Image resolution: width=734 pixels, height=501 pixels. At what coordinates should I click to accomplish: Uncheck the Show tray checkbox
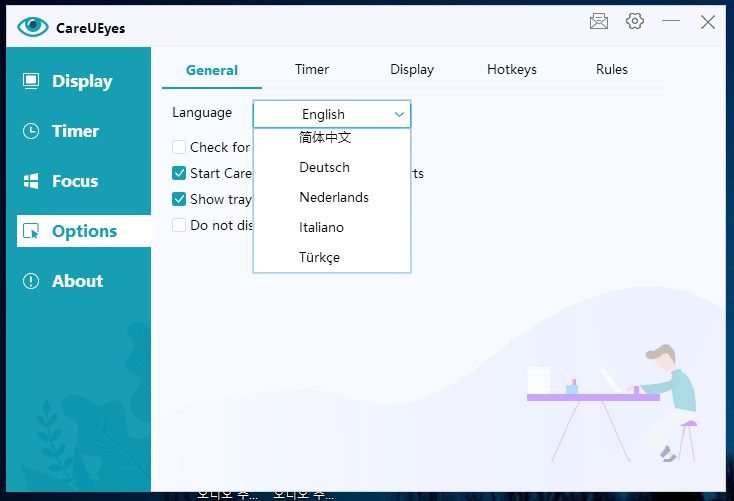pos(179,199)
